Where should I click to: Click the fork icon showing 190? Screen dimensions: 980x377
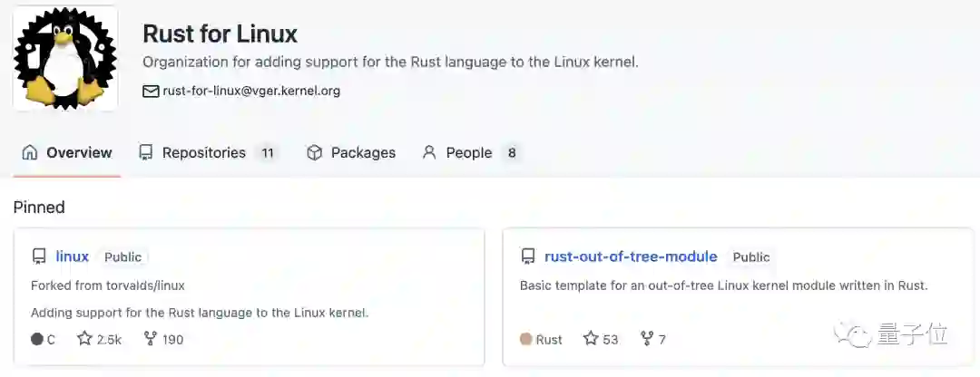point(151,339)
